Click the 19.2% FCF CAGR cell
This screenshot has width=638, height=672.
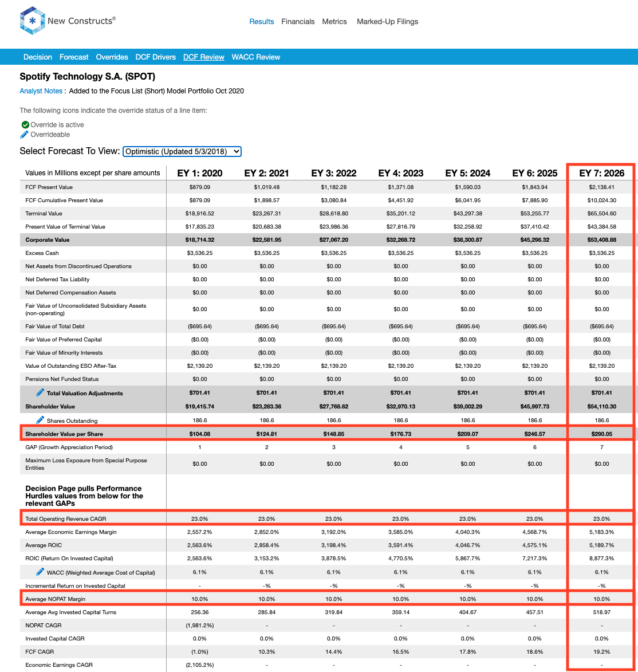(601, 651)
